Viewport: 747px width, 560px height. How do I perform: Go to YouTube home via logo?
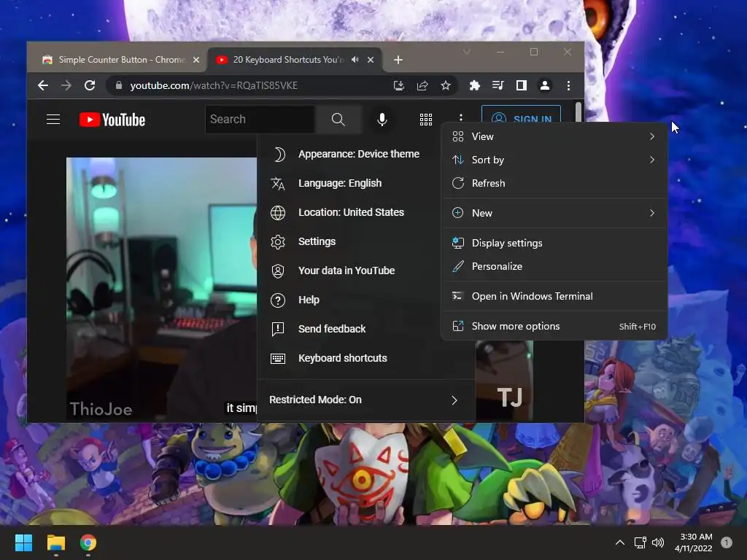pyautogui.click(x=112, y=120)
